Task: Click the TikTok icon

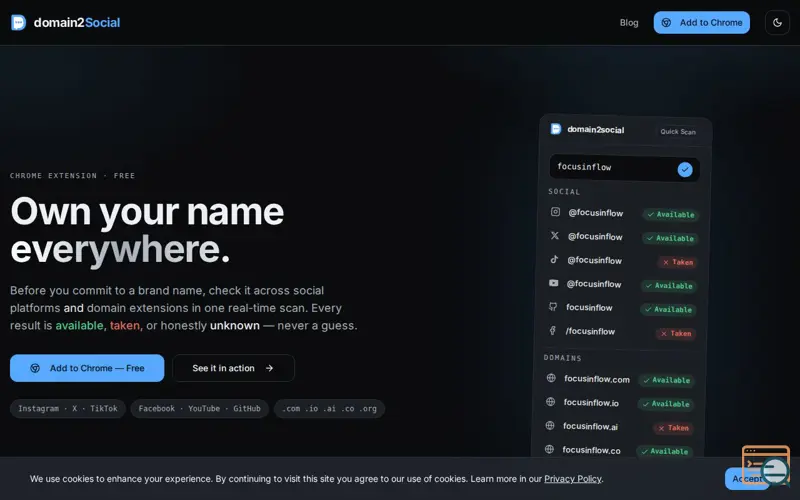Action: (x=554, y=259)
